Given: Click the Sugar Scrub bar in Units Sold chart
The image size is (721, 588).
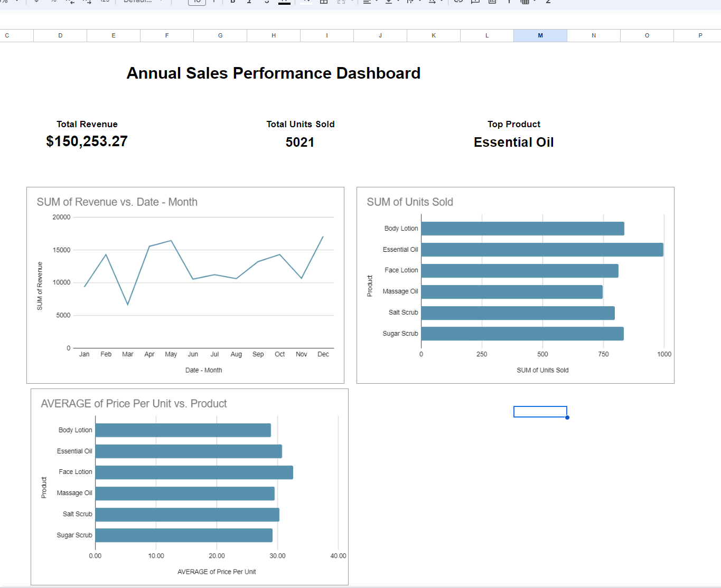Looking at the screenshot, I should (522, 334).
